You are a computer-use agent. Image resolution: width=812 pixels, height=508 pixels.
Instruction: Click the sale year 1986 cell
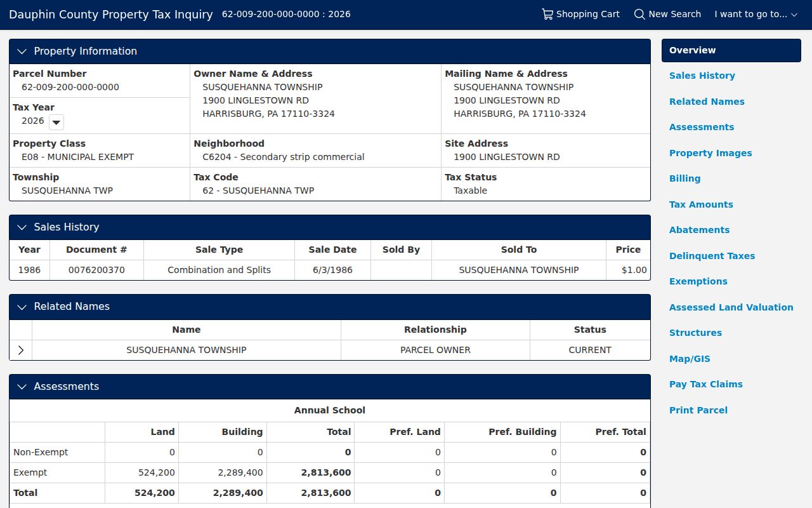tap(29, 270)
